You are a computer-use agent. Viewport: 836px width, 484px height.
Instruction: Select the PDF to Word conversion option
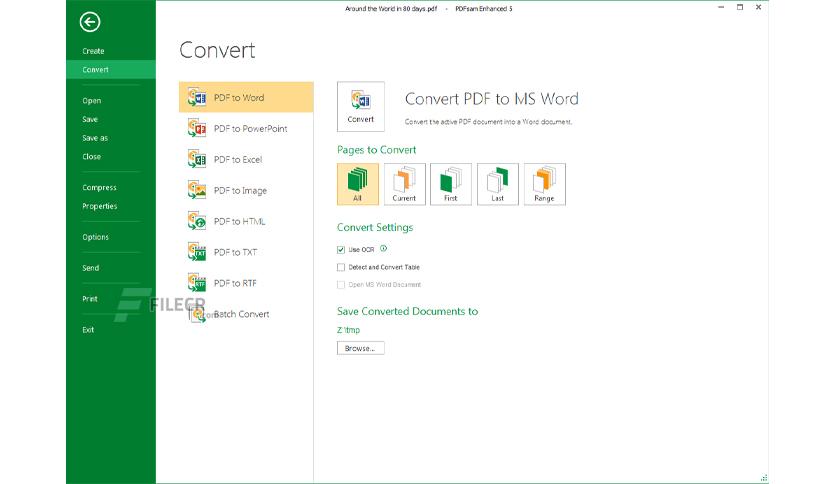point(246,97)
